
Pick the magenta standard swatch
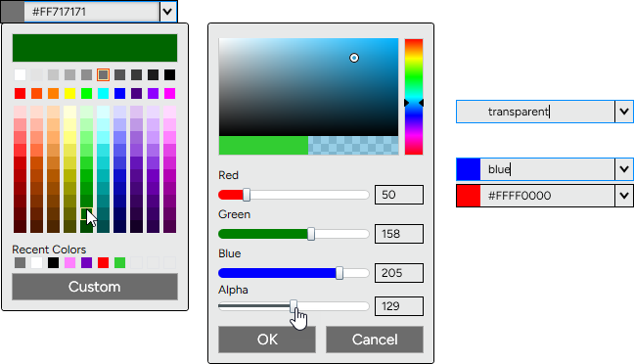click(170, 93)
